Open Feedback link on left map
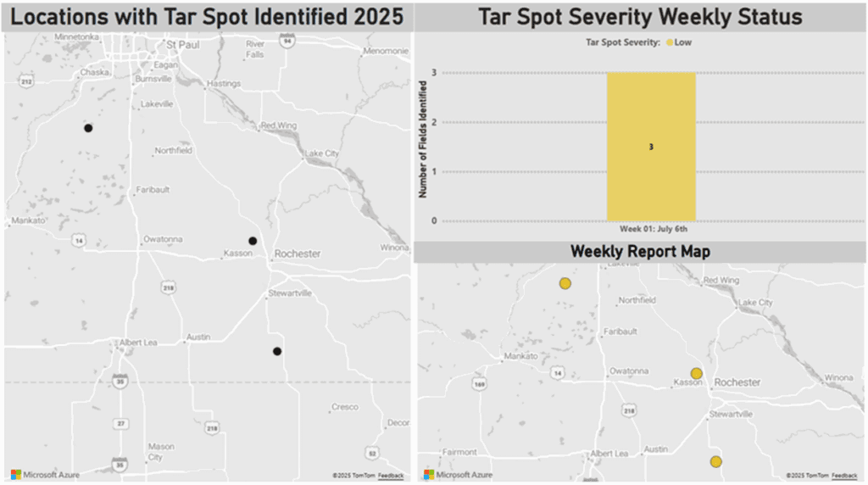The height and width of the screenshot is (485, 868). [391, 476]
